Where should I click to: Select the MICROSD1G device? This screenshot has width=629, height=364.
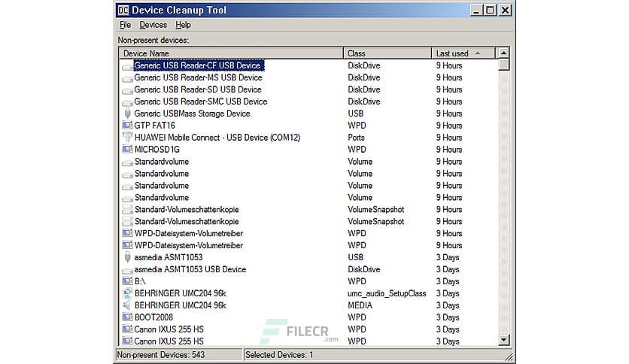click(156, 150)
